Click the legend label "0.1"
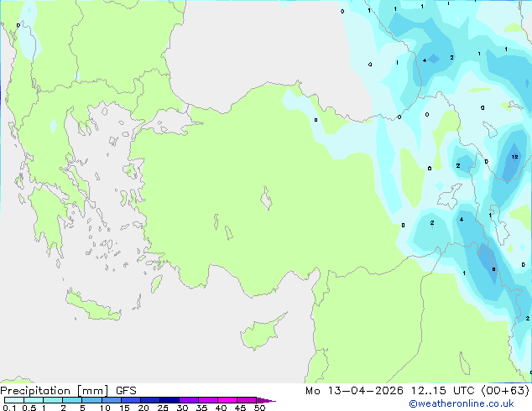 (x=9, y=408)
